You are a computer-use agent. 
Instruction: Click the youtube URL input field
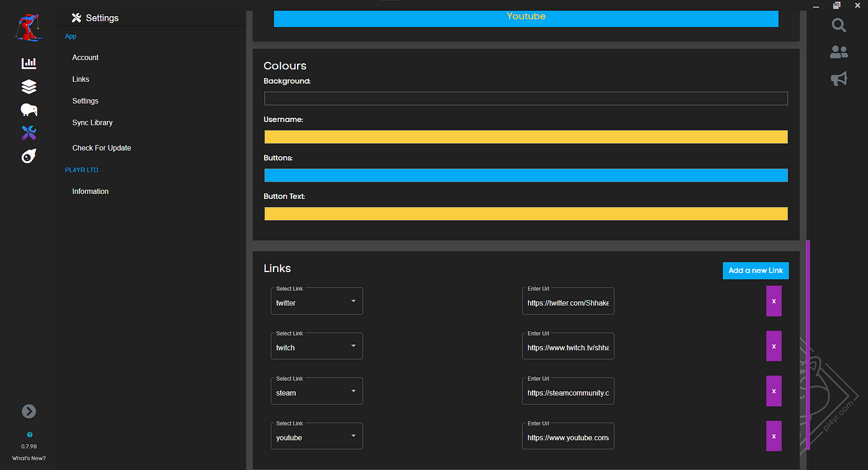(x=568, y=436)
